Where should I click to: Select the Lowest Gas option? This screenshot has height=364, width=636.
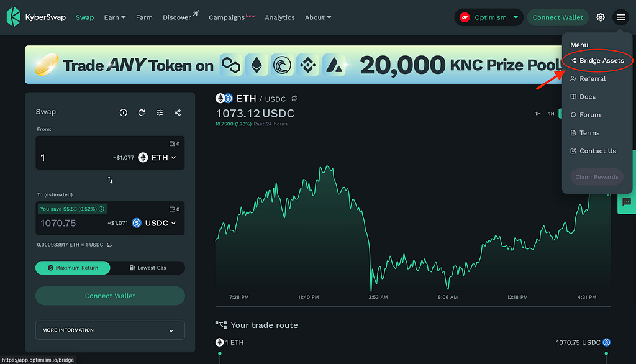[148, 268]
